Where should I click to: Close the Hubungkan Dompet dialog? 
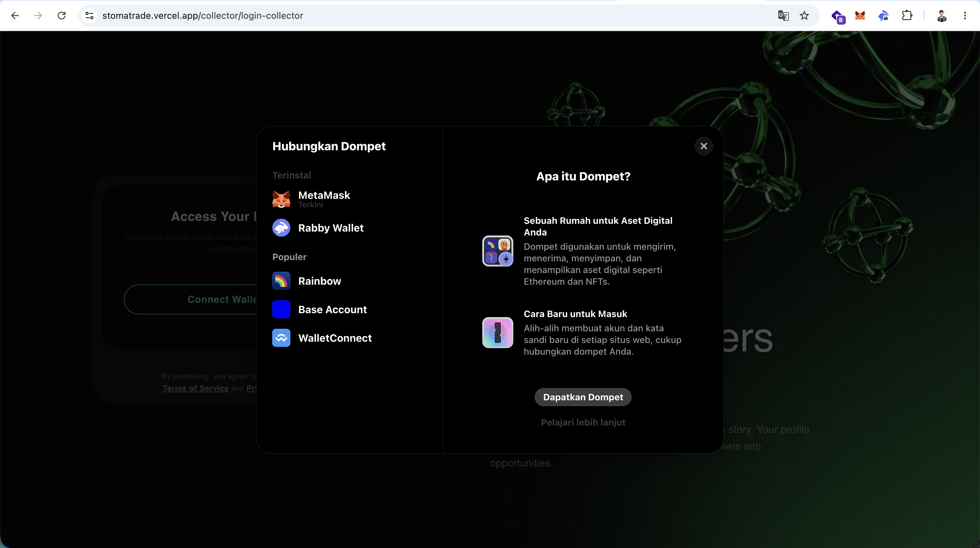pyautogui.click(x=704, y=146)
